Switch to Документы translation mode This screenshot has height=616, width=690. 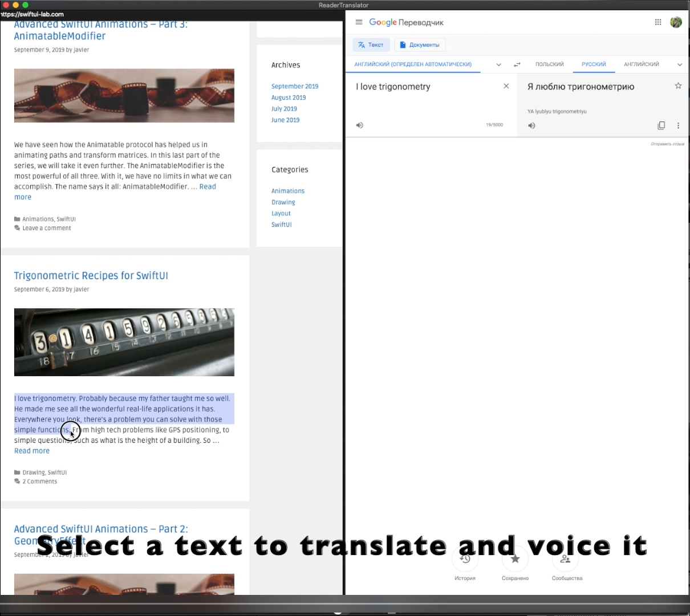420,45
